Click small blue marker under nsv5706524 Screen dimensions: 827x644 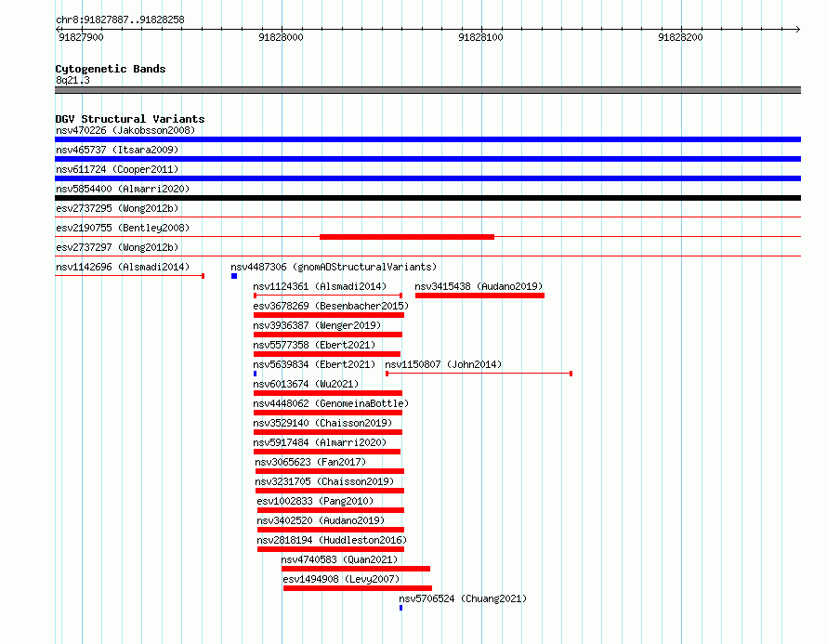[x=400, y=608]
